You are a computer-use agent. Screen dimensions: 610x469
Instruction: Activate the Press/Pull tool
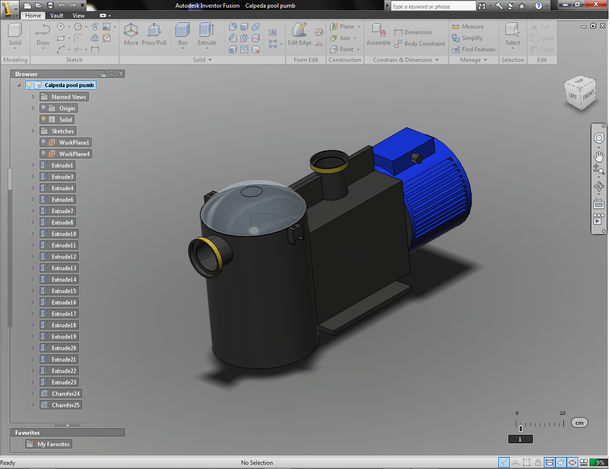pyautogui.click(x=154, y=30)
